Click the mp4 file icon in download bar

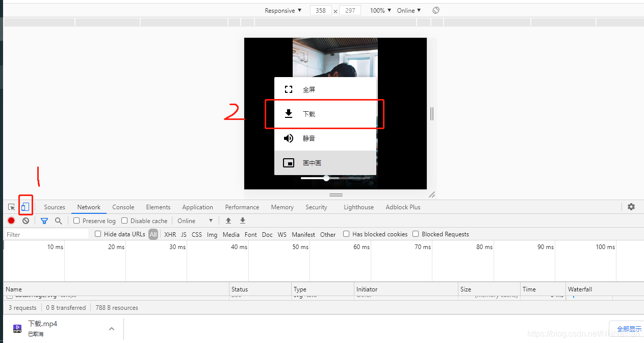17,328
